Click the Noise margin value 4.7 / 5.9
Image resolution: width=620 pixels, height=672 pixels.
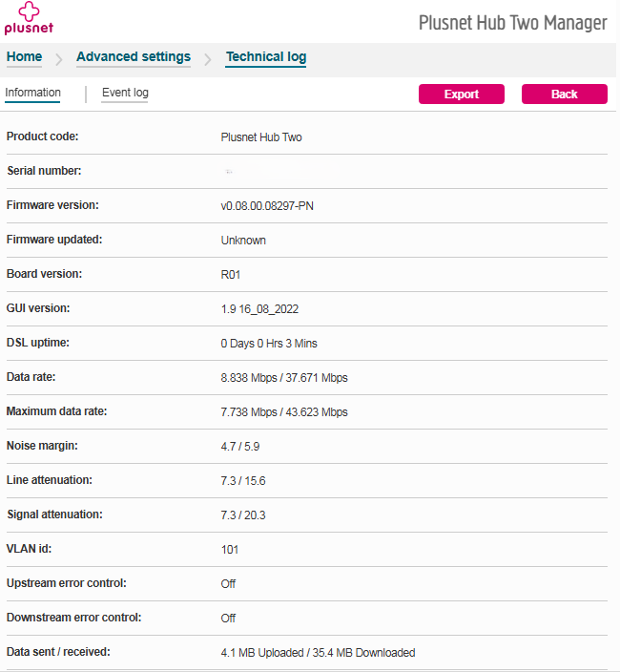[x=240, y=447]
